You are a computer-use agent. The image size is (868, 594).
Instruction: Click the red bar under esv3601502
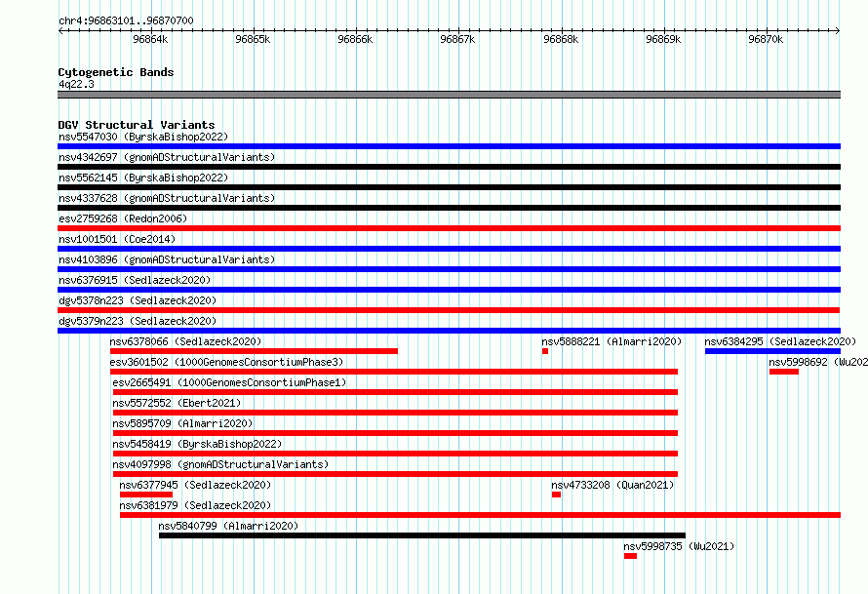coord(394,372)
